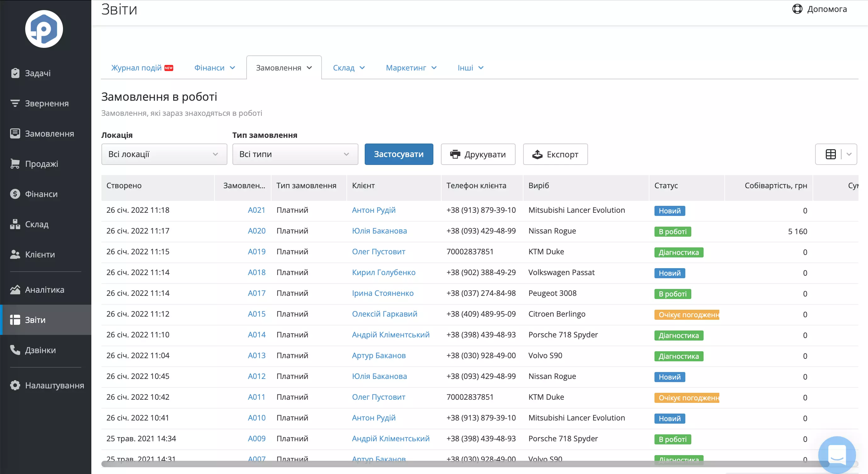Click the Застосувати button
The width and height of the screenshot is (868, 474).
[399, 154]
